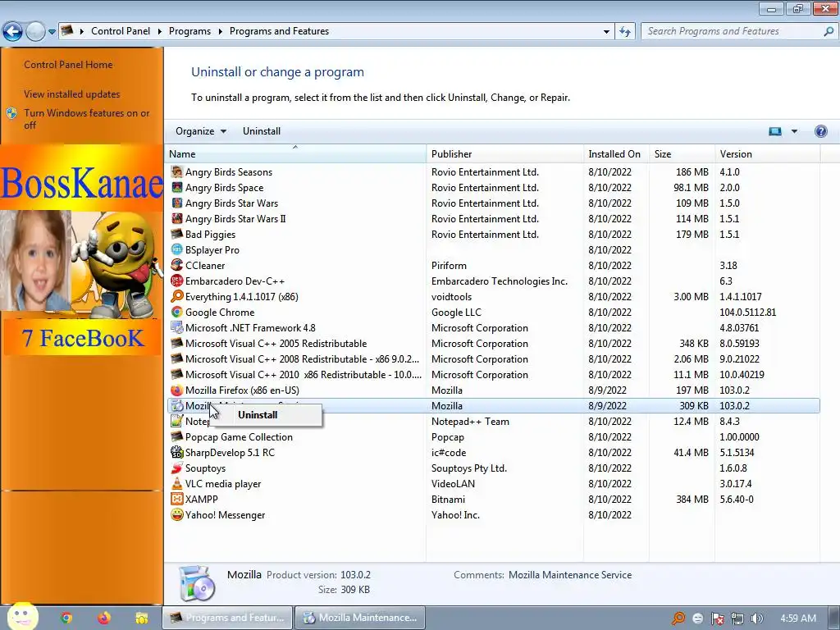The image size is (840, 630).
Task: Open Turn Windows features on or off
Action: pos(87,119)
